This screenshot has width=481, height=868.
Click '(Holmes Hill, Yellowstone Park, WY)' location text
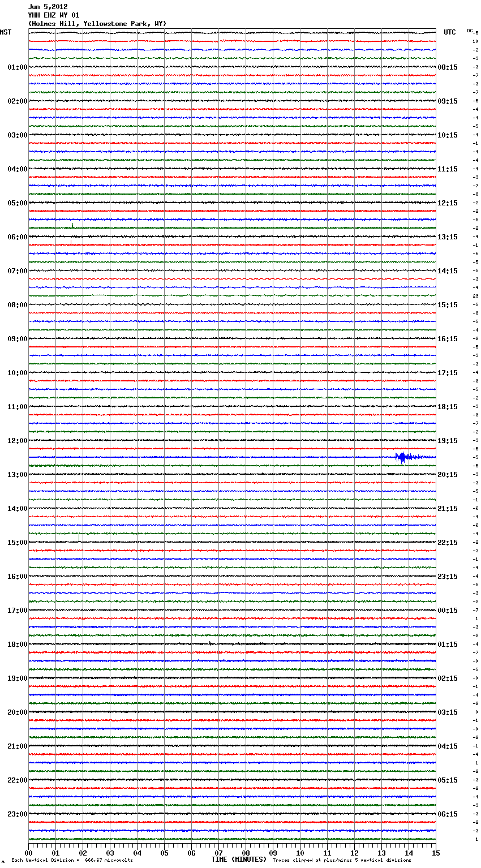97,24
